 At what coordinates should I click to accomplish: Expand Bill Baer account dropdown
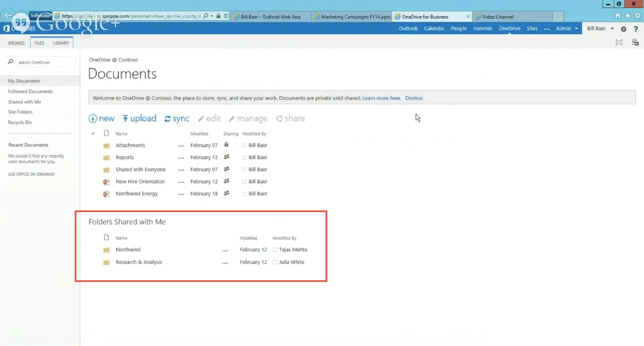tap(601, 28)
